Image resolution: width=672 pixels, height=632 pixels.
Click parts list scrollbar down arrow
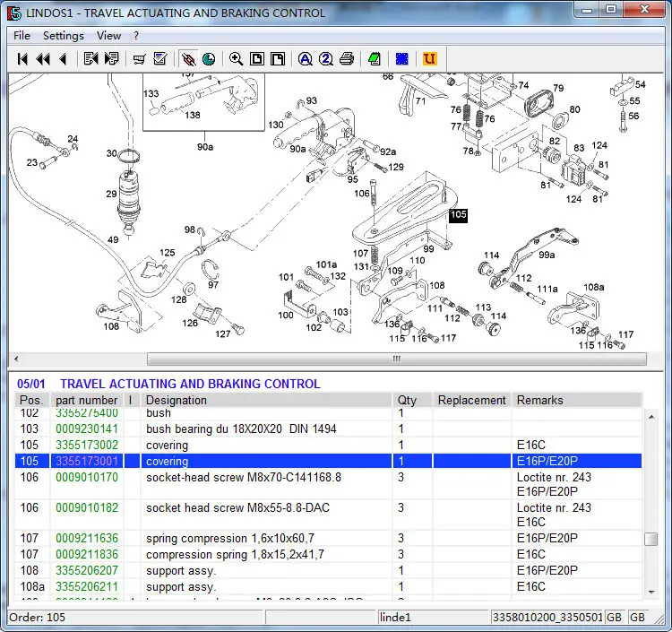[651, 593]
